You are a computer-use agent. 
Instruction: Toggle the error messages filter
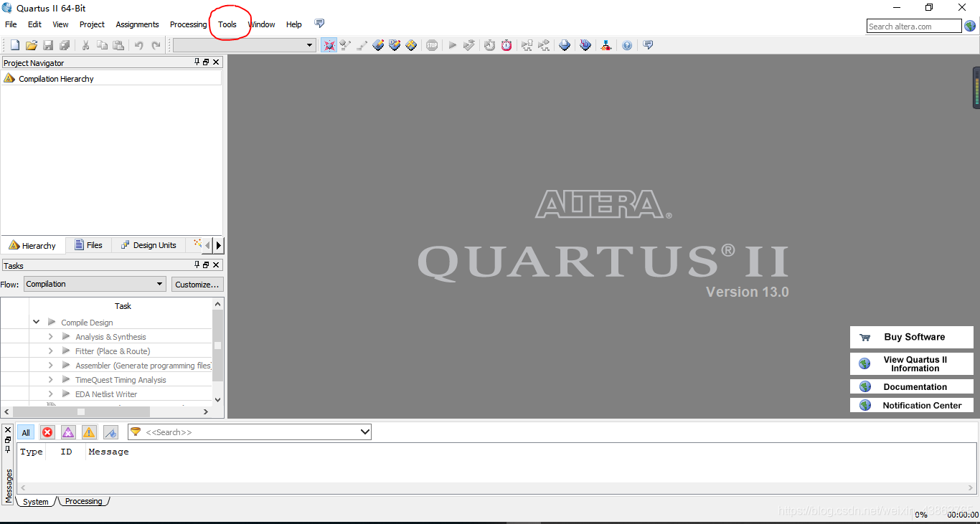pos(47,432)
